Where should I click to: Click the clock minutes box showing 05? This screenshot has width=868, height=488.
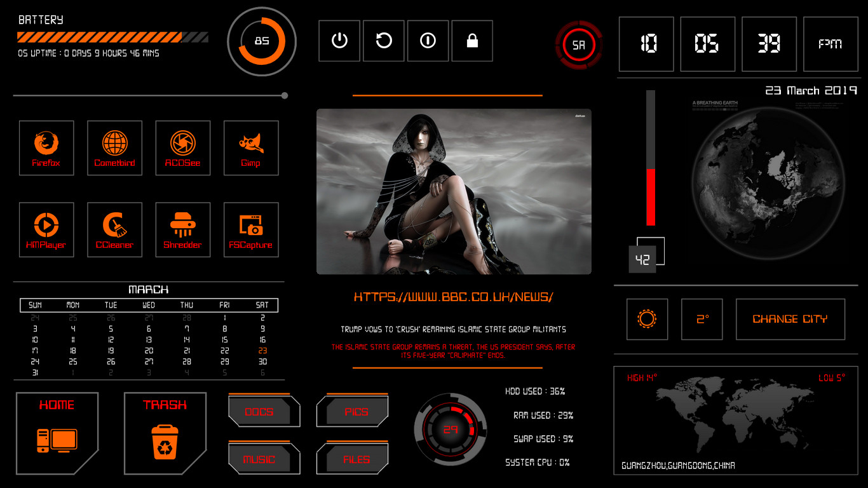point(708,44)
